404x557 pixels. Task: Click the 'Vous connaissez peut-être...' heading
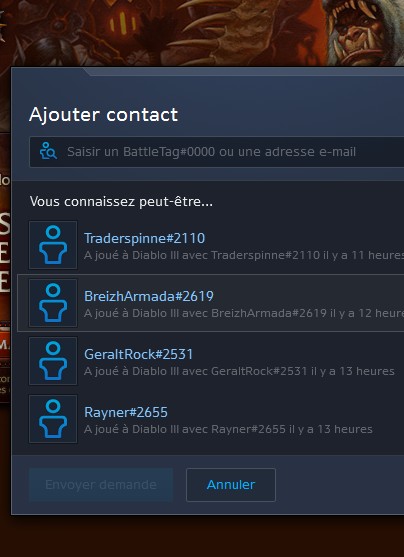121,202
